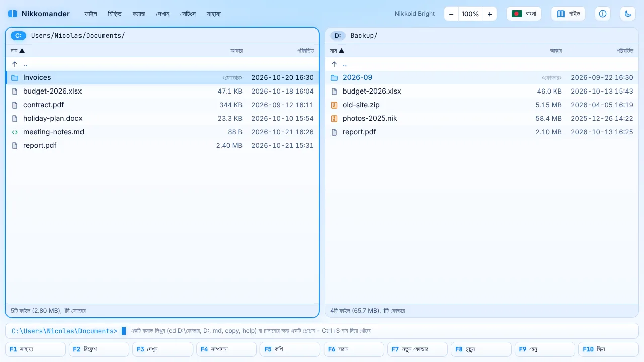Open the চিহ্নিত menu
Screen dimensions: 644x362
click(115, 14)
